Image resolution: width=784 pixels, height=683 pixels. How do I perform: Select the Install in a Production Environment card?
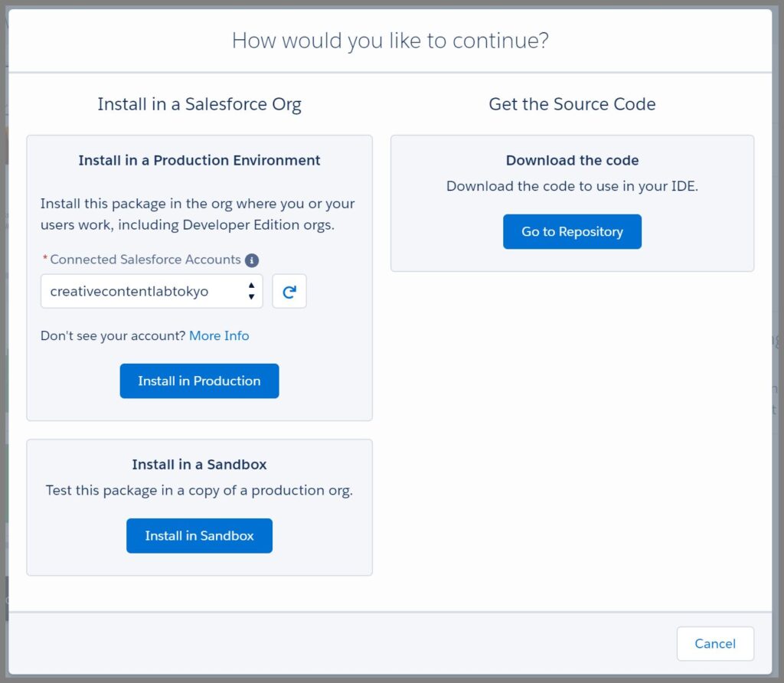pos(199,160)
